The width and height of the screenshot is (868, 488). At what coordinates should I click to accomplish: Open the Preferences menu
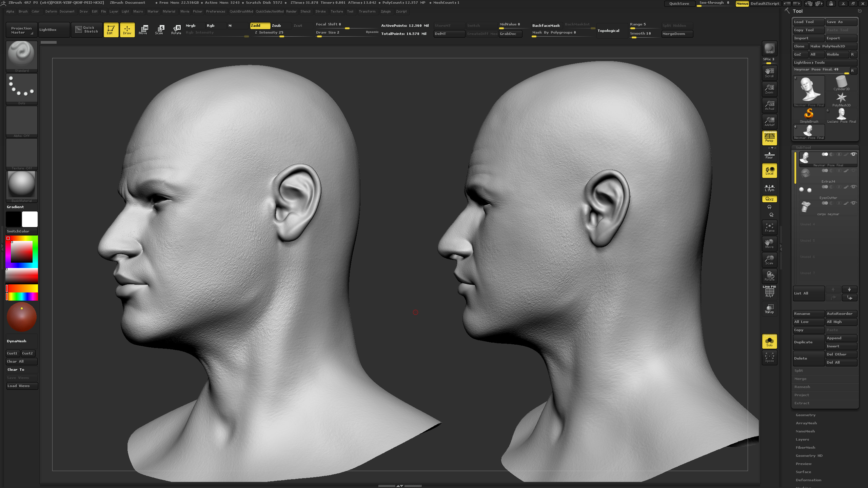point(216,12)
